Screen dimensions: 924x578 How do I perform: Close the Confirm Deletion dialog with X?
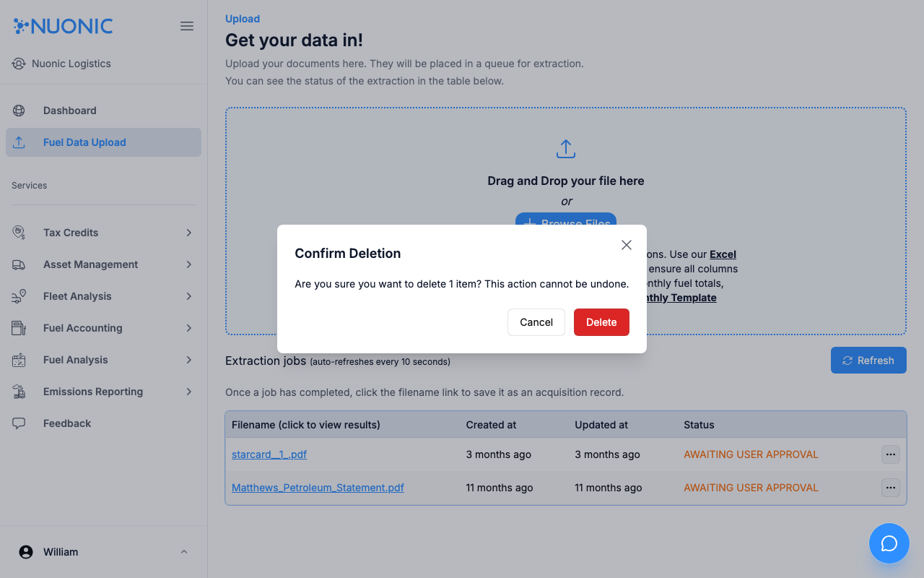[x=627, y=245]
